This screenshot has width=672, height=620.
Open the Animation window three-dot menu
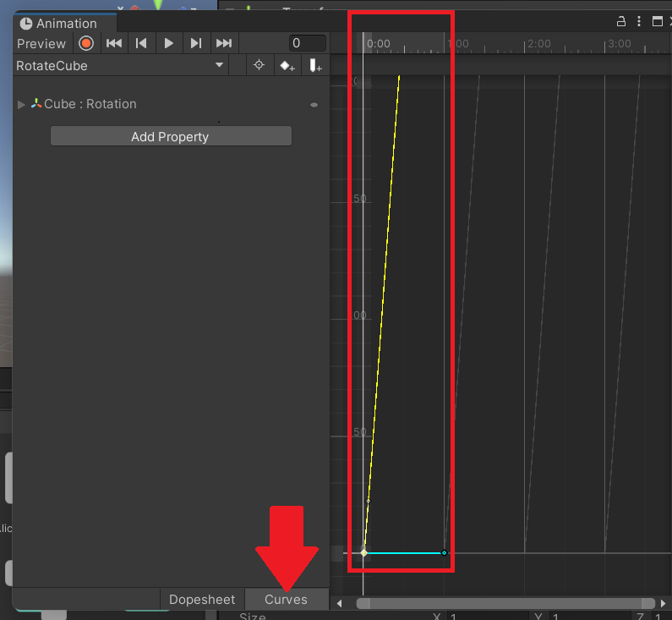click(639, 22)
